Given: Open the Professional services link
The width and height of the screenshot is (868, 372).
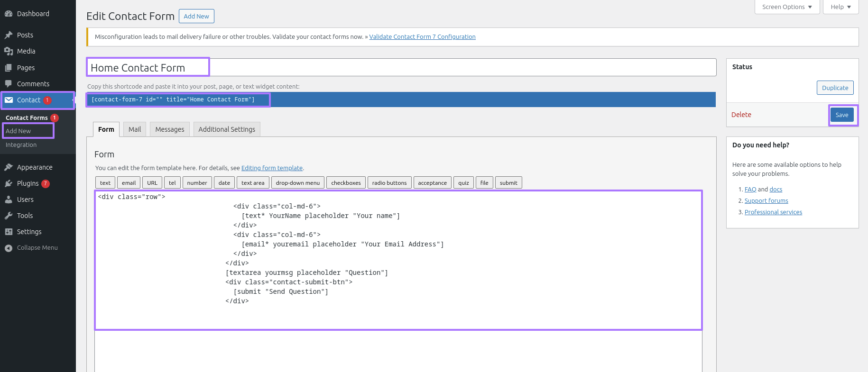Looking at the screenshot, I should 773,212.
